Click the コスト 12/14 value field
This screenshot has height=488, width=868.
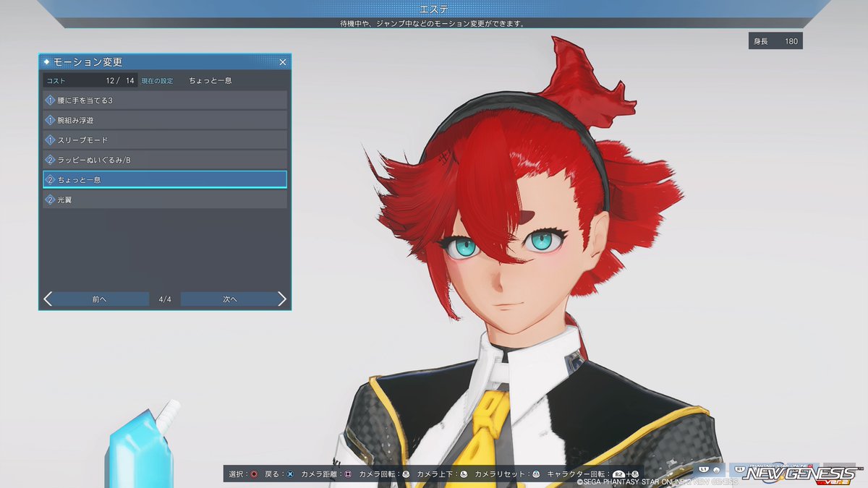pyautogui.click(x=90, y=80)
